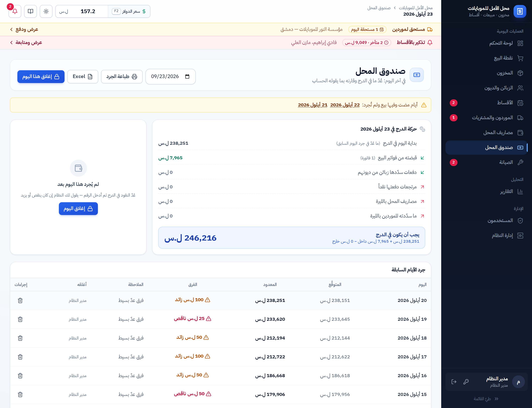The height and width of the screenshot is (408, 532).
Task: Open الموردون والمشتريات in sidebar
Action: coord(487,118)
